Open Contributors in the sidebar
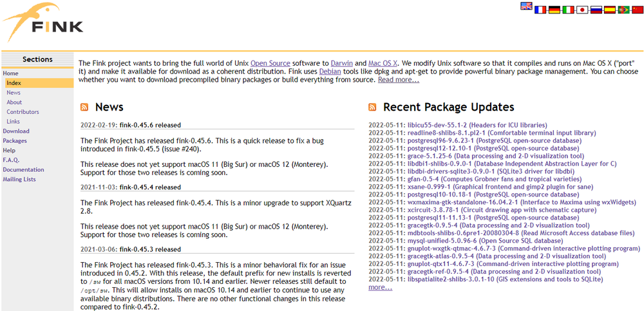Viewport: 644px width, 311px height. pos(23,112)
